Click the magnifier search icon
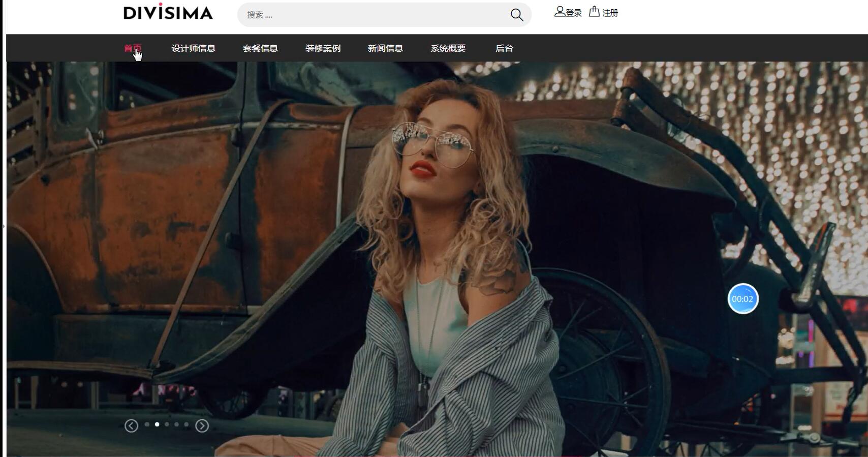Viewport: 868px width, 457px height. 516,15
